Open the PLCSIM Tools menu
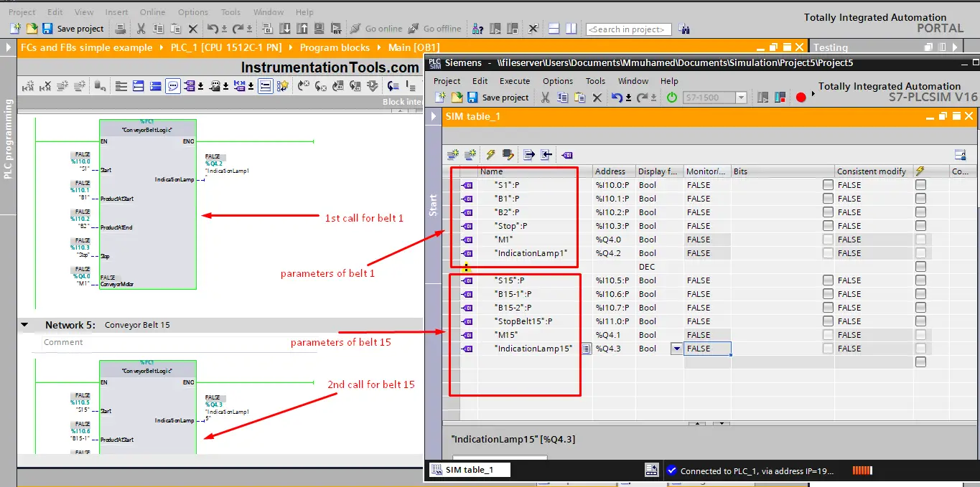The height and width of the screenshot is (487, 980). tap(595, 81)
